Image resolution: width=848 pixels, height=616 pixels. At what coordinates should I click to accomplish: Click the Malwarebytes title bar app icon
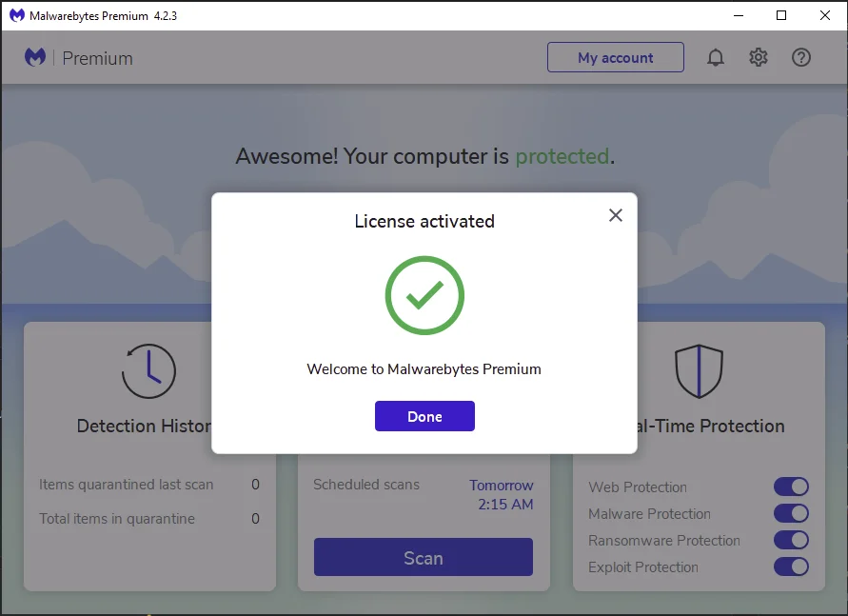point(17,15)
